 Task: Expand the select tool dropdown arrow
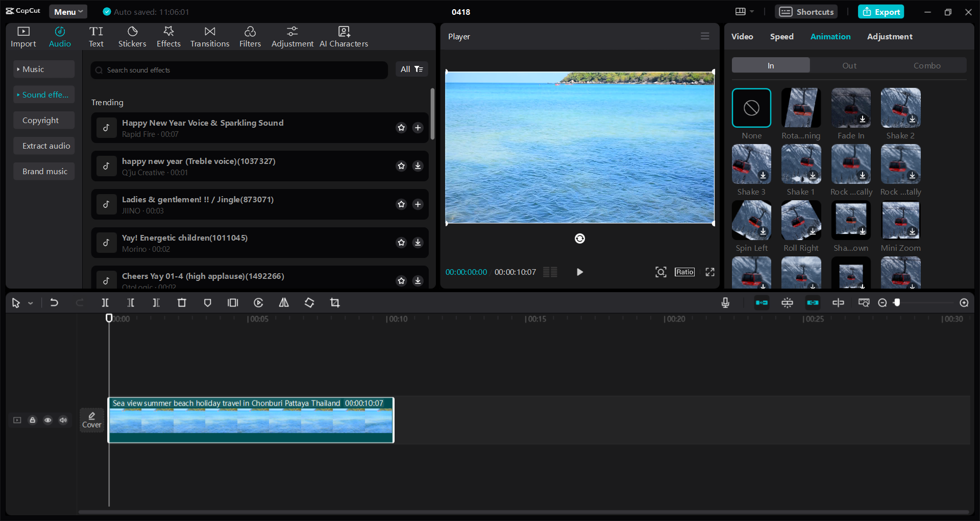pyautogui.click(x=31, y=302)
